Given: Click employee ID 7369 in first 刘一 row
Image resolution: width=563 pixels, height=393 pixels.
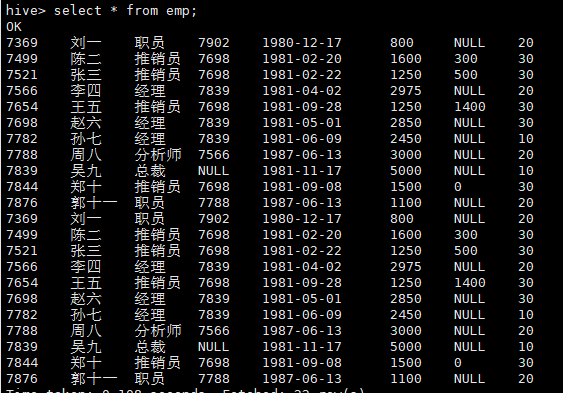Looking at the screenshot, I should coord(22,43).
